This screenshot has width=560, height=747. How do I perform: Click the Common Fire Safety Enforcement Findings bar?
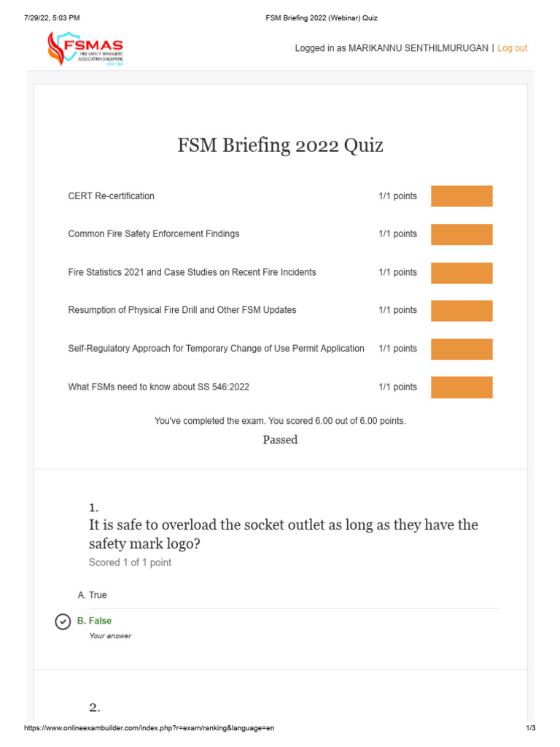click(x=462, y=234)
